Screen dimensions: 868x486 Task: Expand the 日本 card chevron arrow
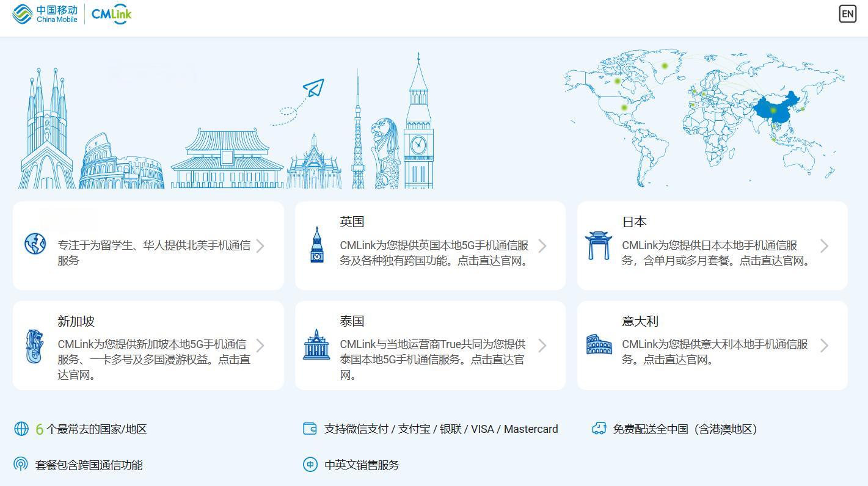pyautogui.click(x=825, y=246)
